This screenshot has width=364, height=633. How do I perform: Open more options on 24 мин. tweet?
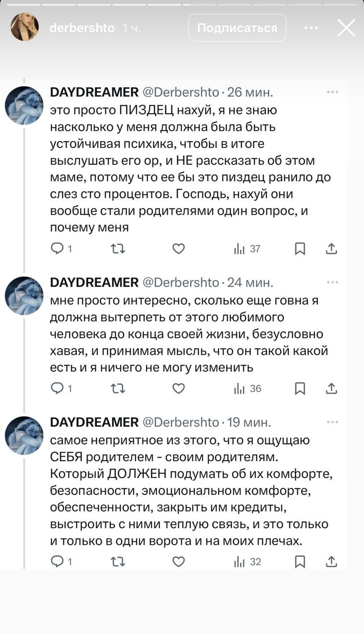(x=332, y=282)
